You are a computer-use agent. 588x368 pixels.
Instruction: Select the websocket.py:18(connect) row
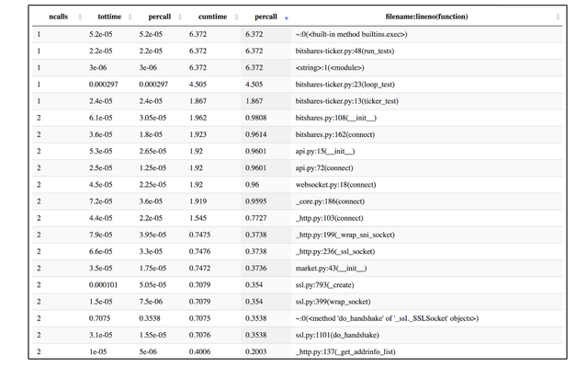click(297, 185)
